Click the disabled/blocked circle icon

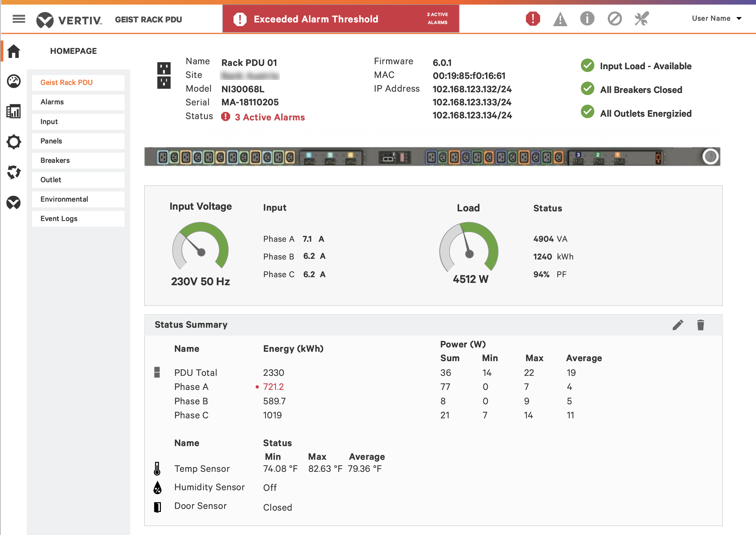point(615,18)
